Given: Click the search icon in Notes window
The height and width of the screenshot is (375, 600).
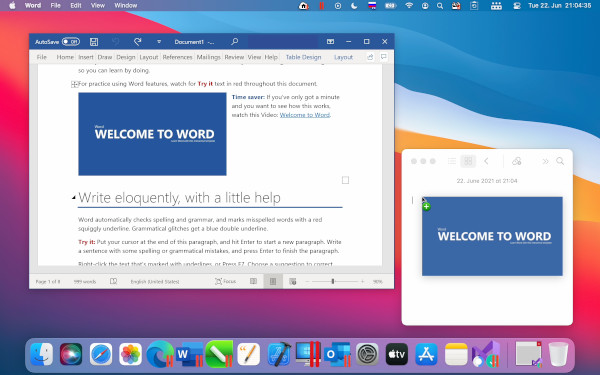Looking at the screenshot, I should (560, 161).
